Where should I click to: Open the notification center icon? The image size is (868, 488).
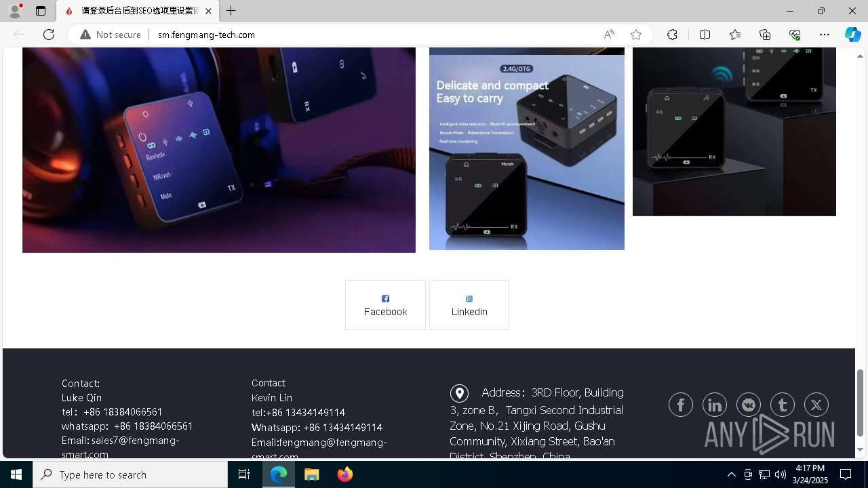[846, 474]
